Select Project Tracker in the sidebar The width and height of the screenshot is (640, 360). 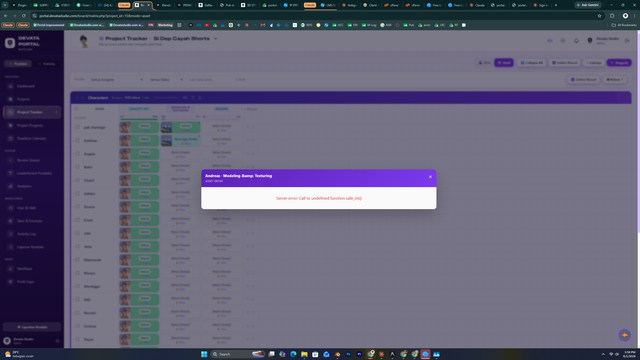(32, 112)
